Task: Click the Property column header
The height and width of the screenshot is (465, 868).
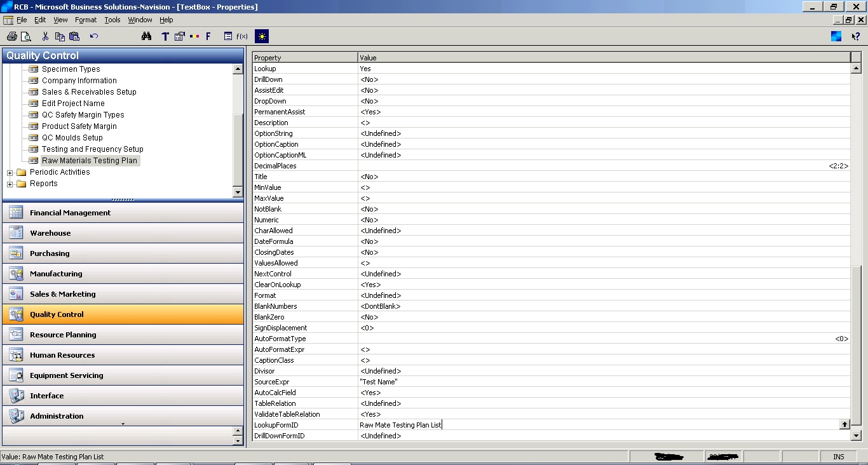Action: click(305, 58)
